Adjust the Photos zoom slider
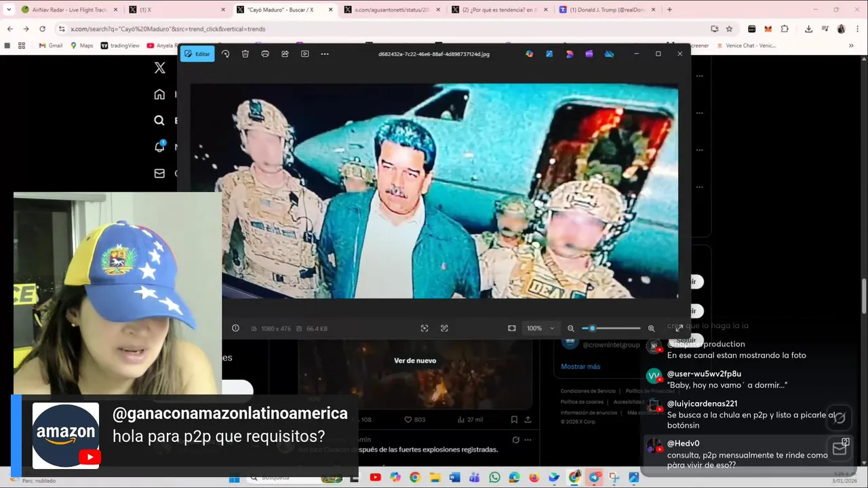 click(x=611, y=328)
